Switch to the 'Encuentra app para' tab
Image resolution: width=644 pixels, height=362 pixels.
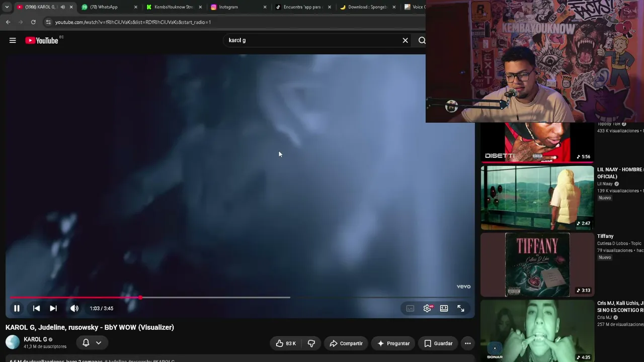302,7
